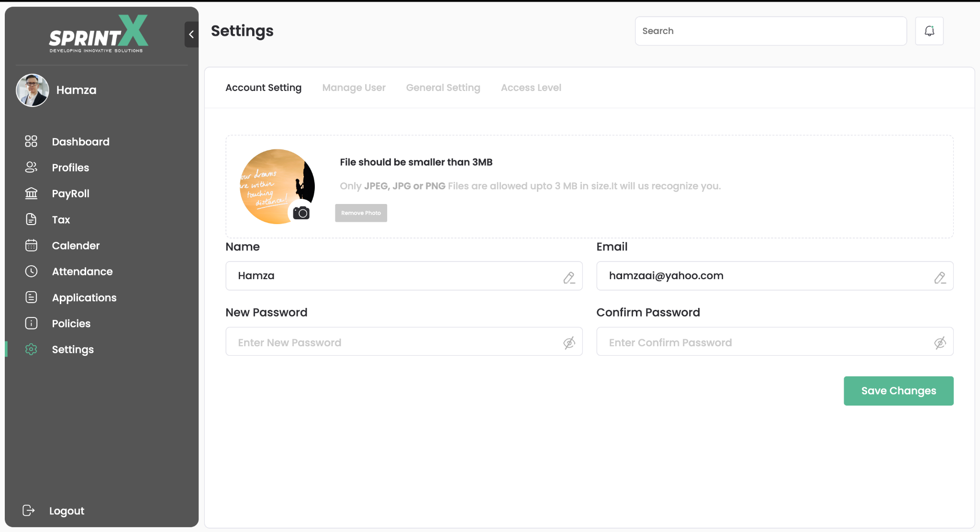
Task: Click the PayRoll bank icon
Action: point(31,193)
